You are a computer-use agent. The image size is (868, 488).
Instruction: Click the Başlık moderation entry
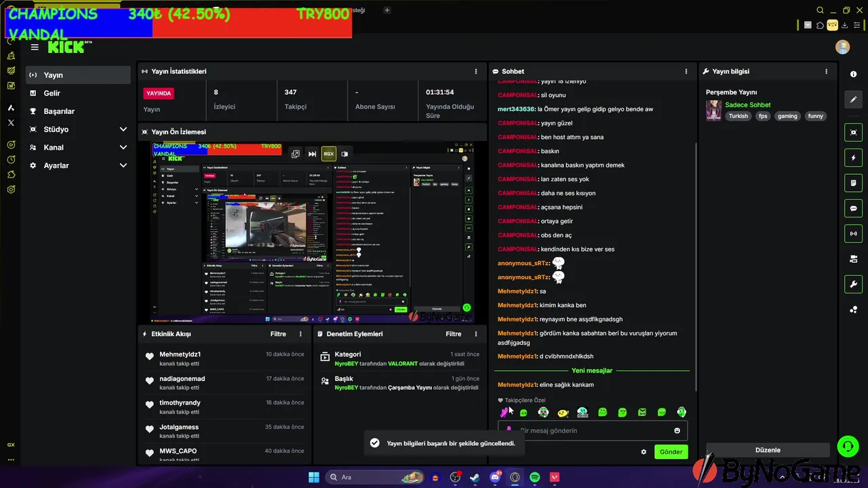point(400,383)
